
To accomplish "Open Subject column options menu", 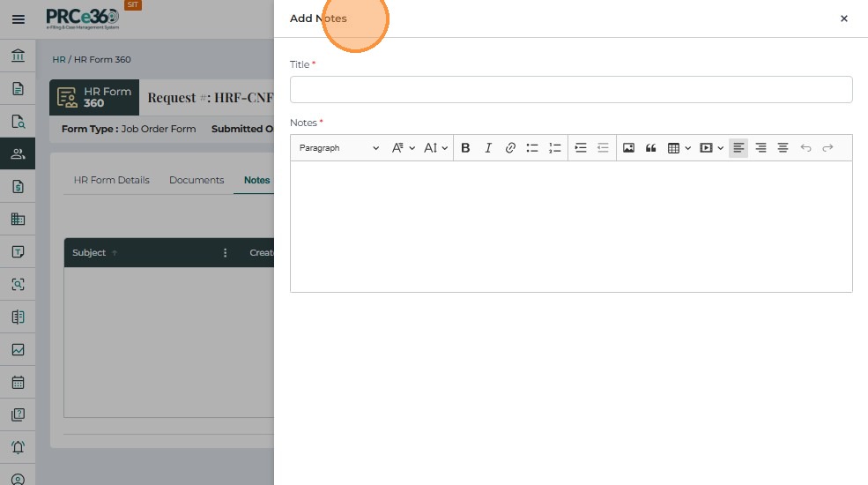I will coord(225,253).
